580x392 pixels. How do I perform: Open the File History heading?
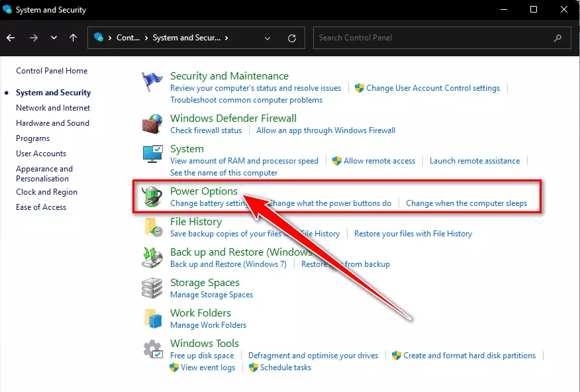coord(196,222)
